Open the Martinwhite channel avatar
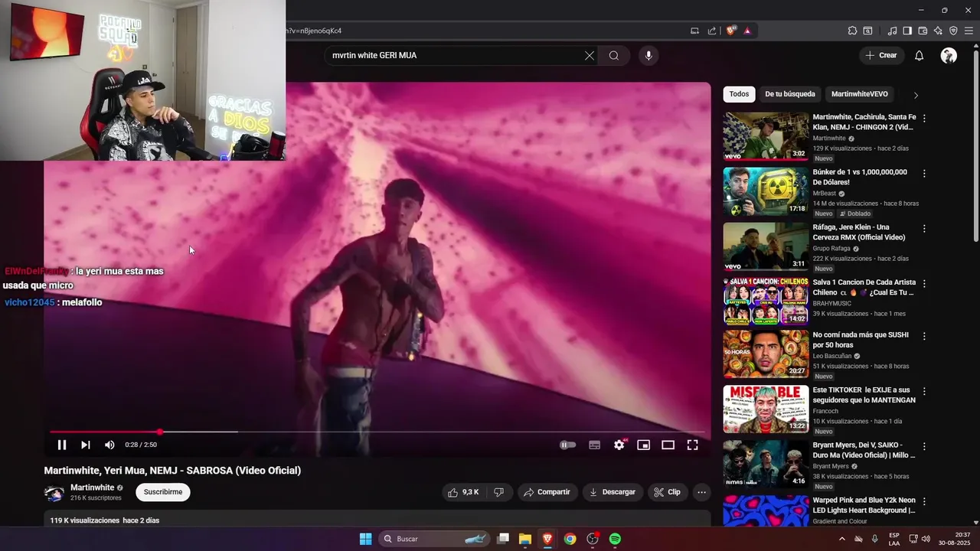The width and height of the screenshot is (980, 551). (x=54, y=493)
